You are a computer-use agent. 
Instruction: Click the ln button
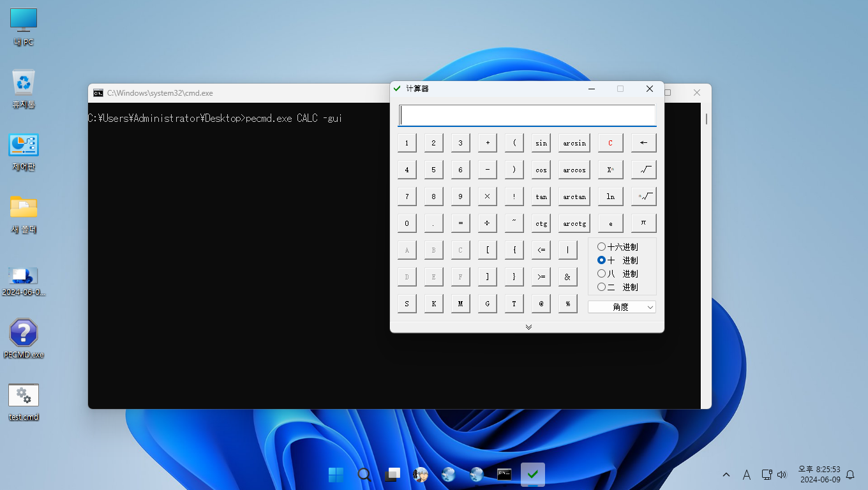coord(610,197)
